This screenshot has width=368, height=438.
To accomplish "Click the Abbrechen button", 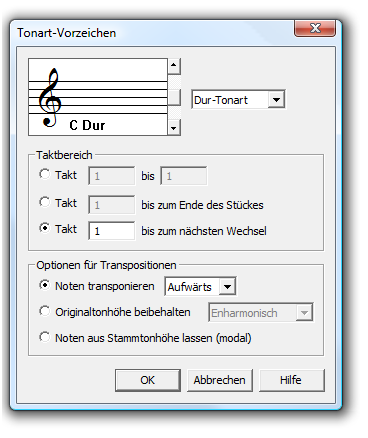I will coord(220,380).
